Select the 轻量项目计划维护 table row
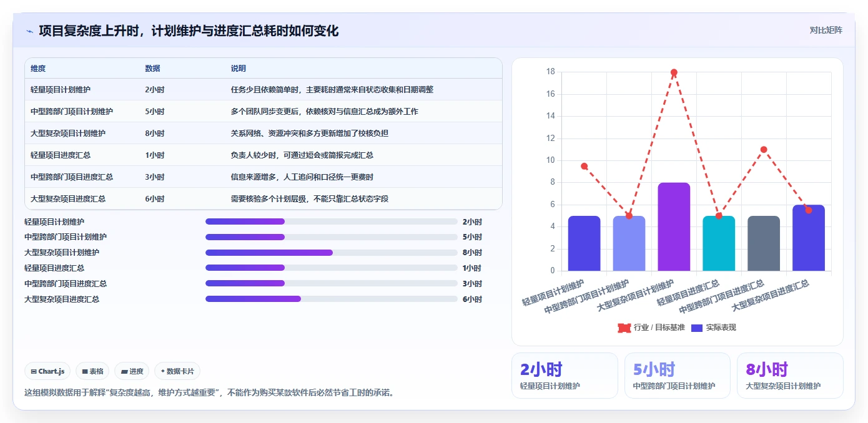868x423 pixels. [264, 90]
